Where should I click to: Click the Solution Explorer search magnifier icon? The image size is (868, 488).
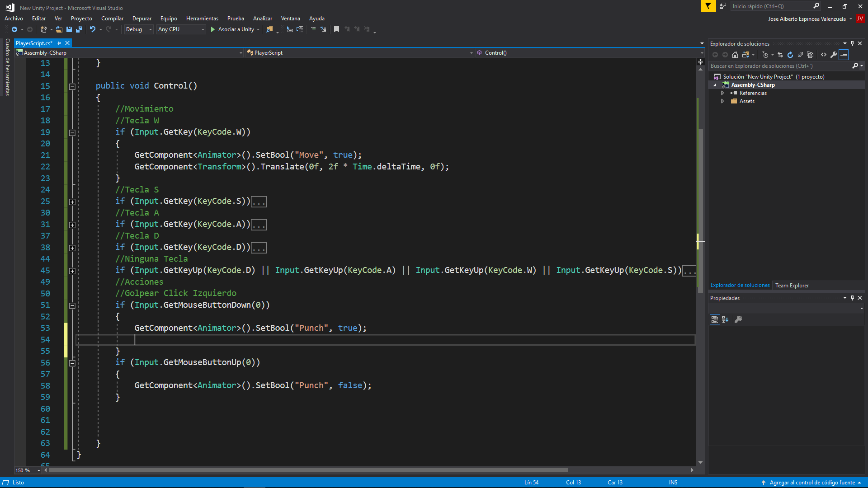pos(855,66)
